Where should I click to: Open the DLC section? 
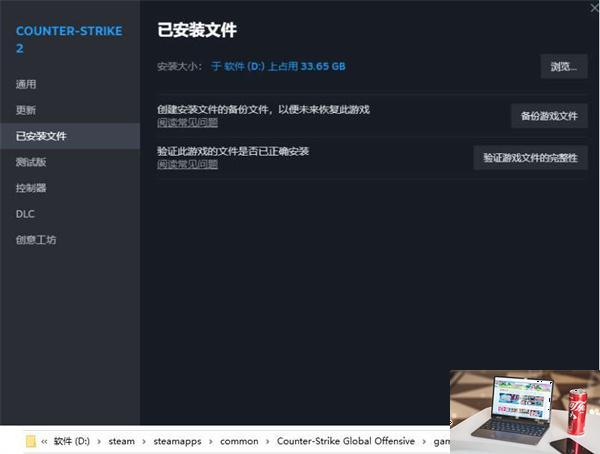pyautogui.click(x=25, y=214)
